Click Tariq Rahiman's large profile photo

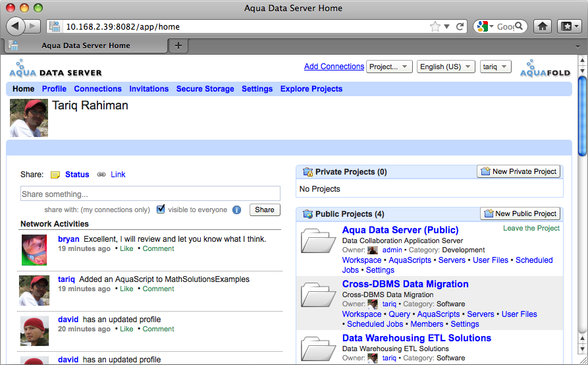29,118
